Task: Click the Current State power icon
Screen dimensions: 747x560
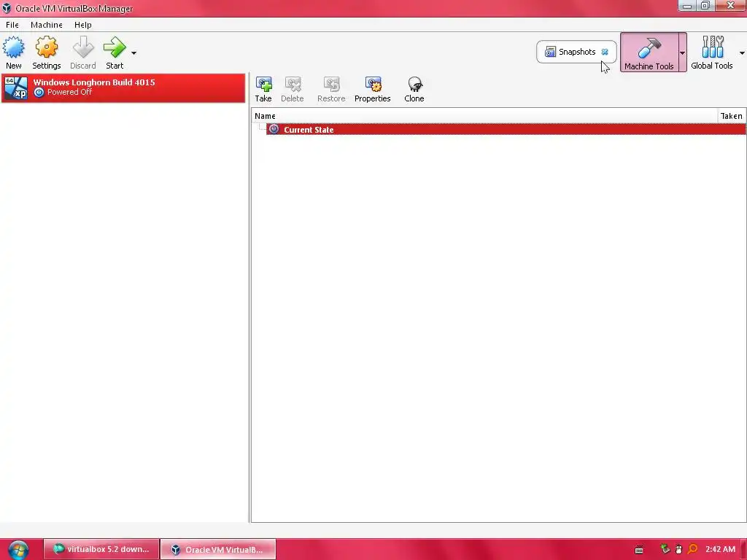Action: pyautogui.click(x=274, y=129)
